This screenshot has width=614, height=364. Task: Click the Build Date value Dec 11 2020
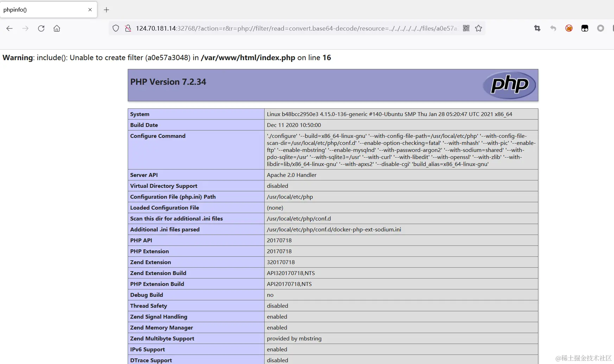coord(294,125)
